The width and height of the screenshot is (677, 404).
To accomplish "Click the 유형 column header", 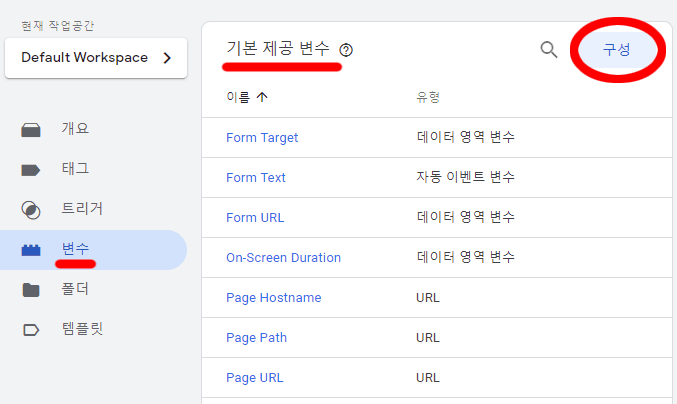I will click(x=428, y=97).
